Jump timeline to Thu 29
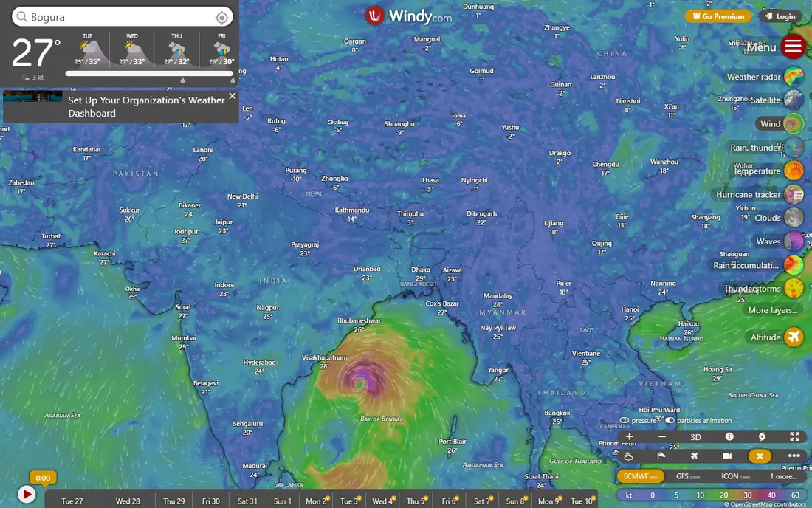 (174, 501)
